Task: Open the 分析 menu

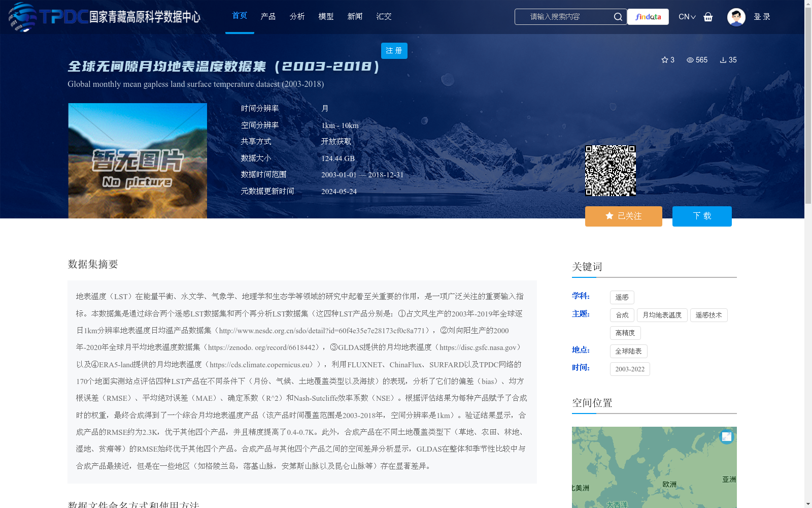Action: click(x=297, y=16)
